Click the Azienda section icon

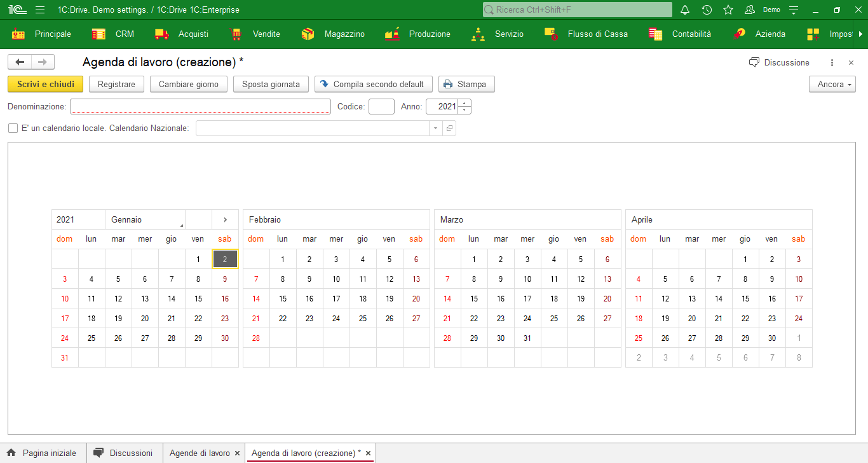[738, 34]
